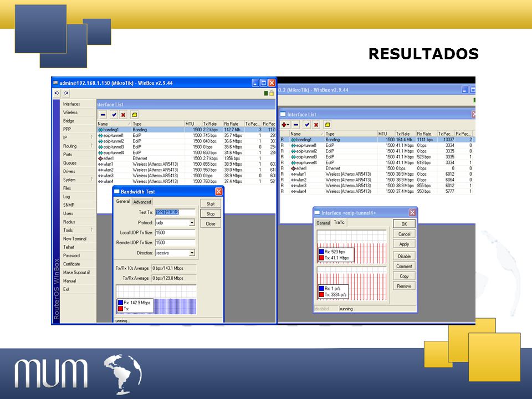
Task: Click the red X Disable icon in left Interface List
Action: coord(123,115)
